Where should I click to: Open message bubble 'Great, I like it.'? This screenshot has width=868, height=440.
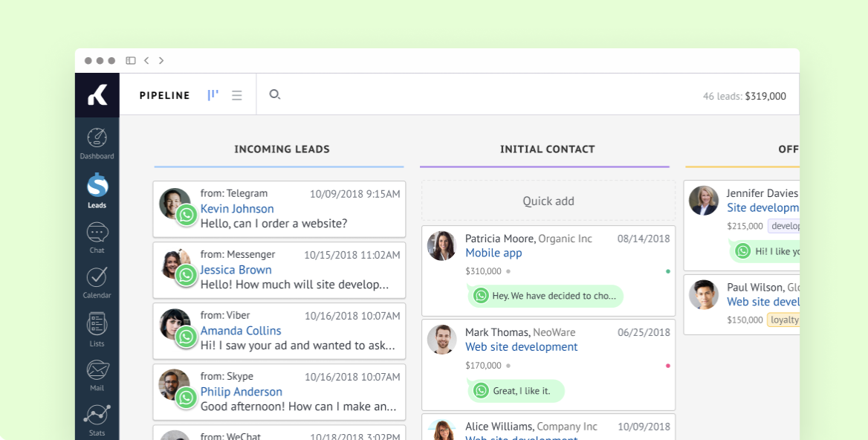(516, 390)
